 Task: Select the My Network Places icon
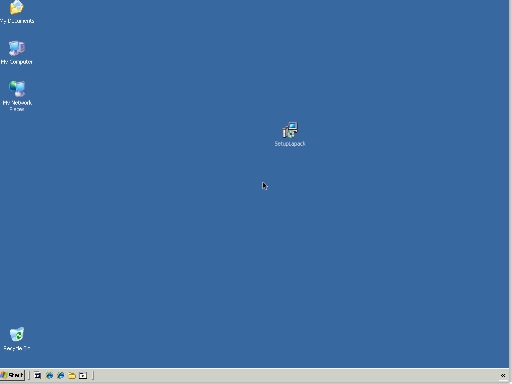(x=17, y=89)
